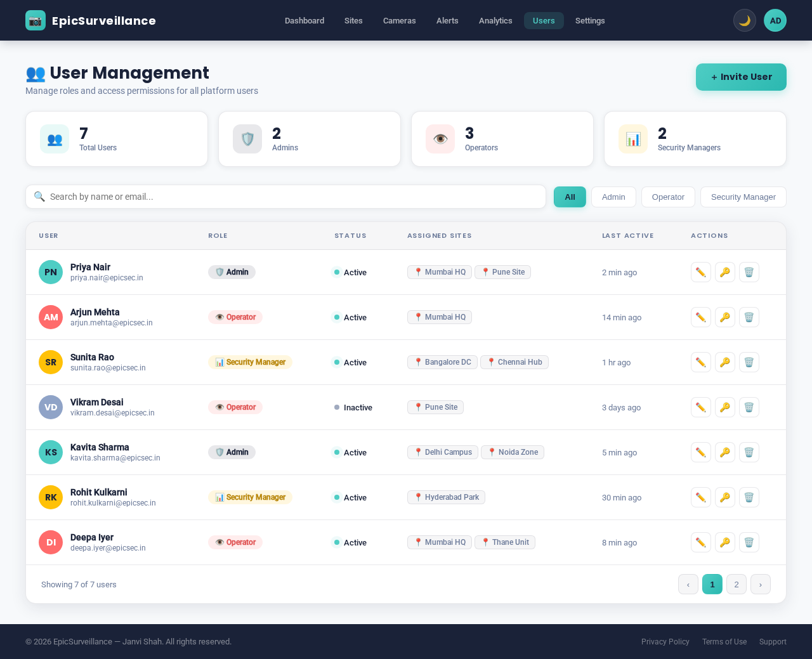Click the EpicSurveillance camera logo
Viewport: 812px width, 659px height.
(35, 20)
